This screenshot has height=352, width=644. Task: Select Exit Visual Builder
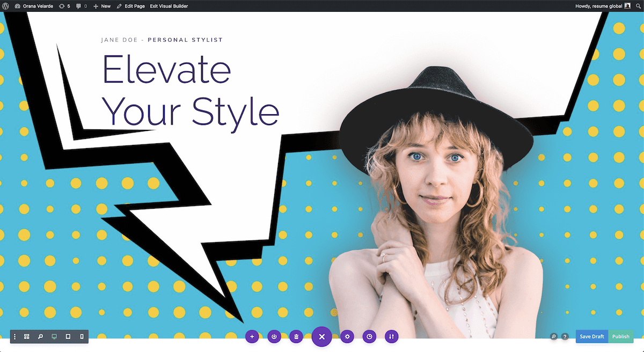[x=169, y=6]
